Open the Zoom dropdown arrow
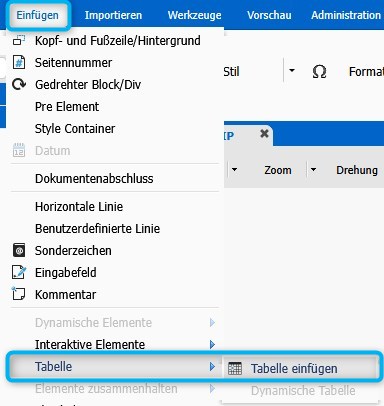Viewport: 384px width, 406px height. [313, 170]
